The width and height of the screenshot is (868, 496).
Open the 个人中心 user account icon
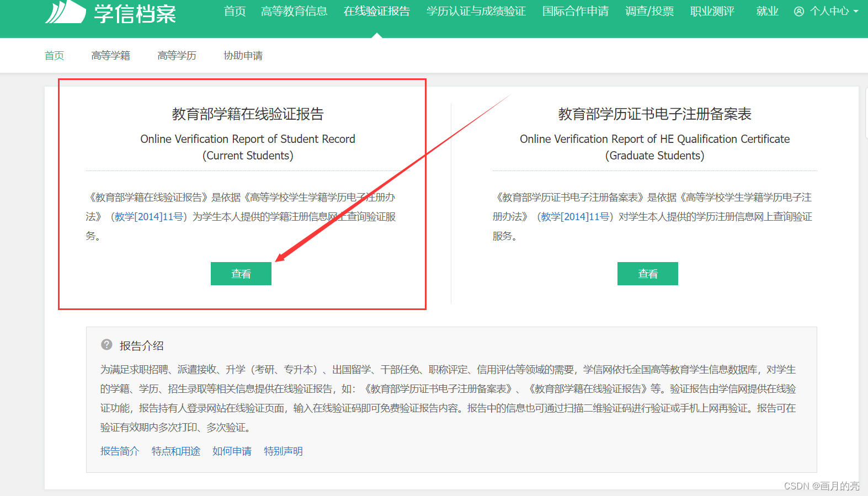tap(798, 12)
